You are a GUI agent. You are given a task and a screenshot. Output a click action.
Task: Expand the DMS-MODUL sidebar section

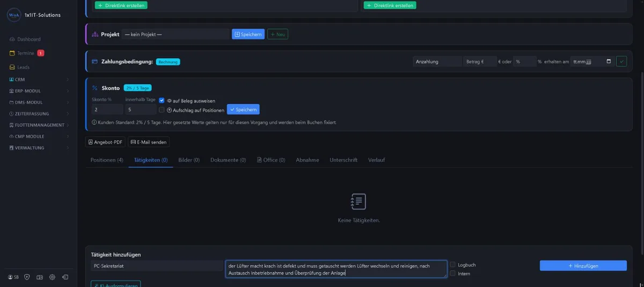coord(38,102)
